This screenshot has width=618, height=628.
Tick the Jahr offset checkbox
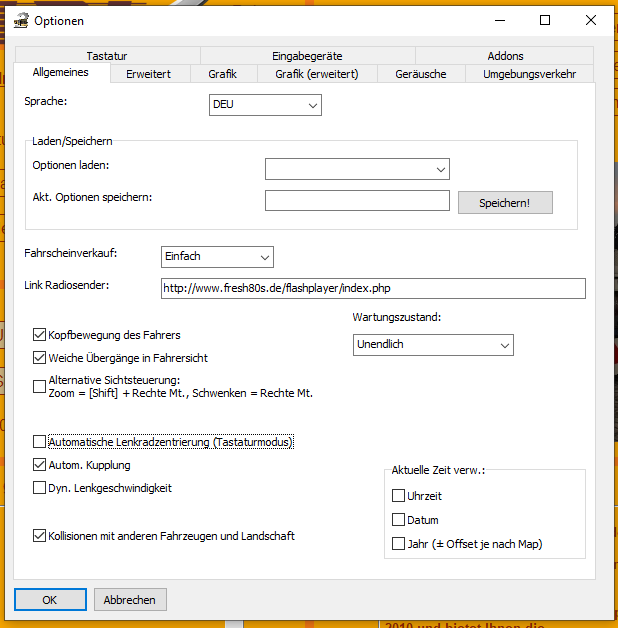coord(398,544)
